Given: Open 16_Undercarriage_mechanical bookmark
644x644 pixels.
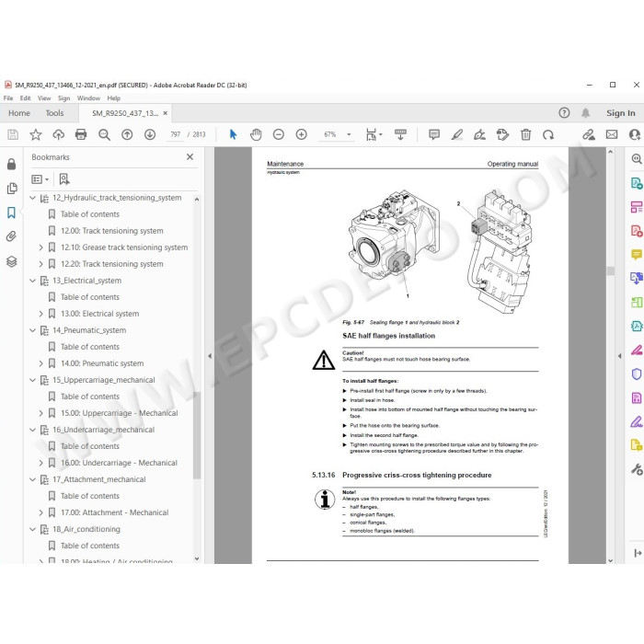Looking at the screenshot, I should click(103, 430).
